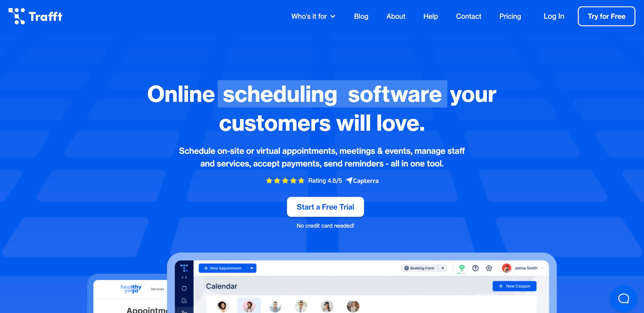Open the Blog menu item
644x313 pixels.
(x=361, y=16)
